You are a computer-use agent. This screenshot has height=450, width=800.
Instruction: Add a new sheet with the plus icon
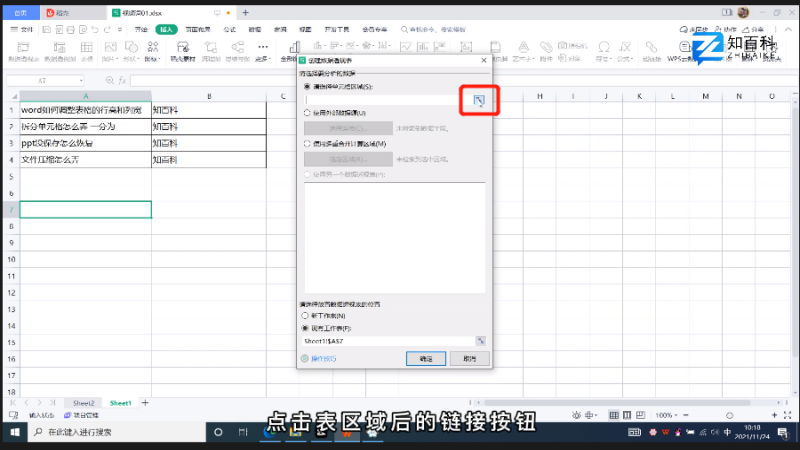145,402
